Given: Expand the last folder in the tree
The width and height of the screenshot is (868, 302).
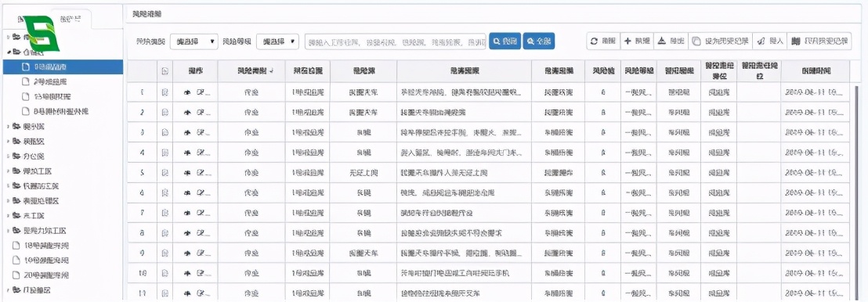Looking at the screenshot, I should pyautogui.click(x=9, y=289).
